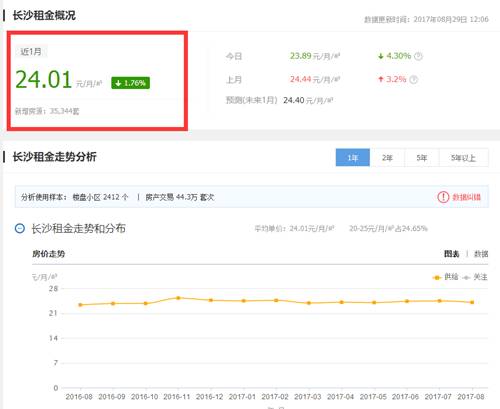Viewport: 500px width, 409px height.
Task: Click the 平均单价 24.01元/月/㎡ text
Action: pyautogui.click(x=294, y=228)
